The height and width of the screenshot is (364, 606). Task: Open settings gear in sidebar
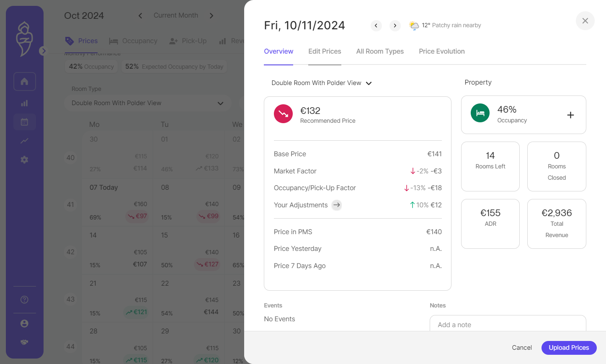pos(24,160)
